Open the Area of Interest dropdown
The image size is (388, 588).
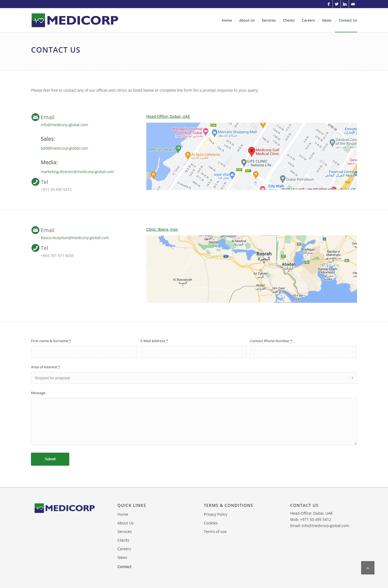coord(194,378)
